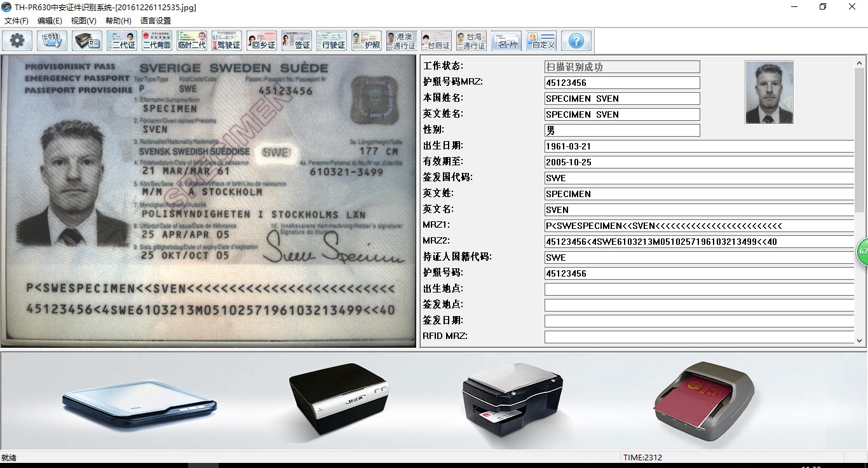Select the 台胞证 recognition icon

pos(437,41)
